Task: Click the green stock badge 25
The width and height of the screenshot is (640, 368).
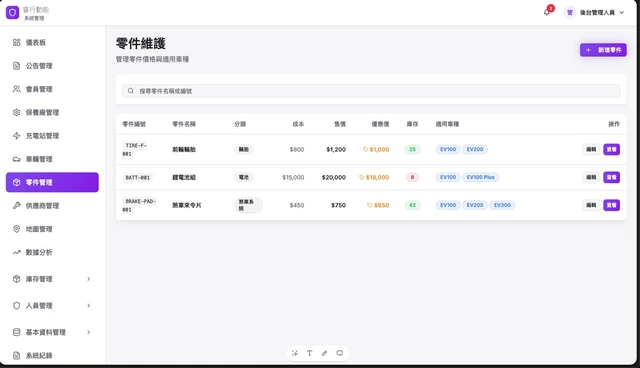Action: pyautogui.click(x=412, y=149)
